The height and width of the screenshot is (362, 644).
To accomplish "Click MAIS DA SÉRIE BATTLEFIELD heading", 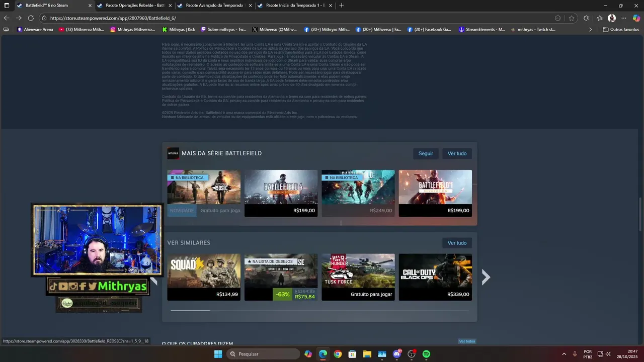I will [221, 153].
